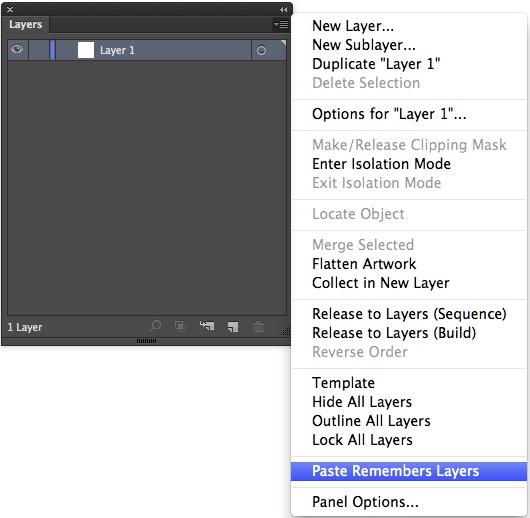Choose Release to Layers (Sequence)
Image resolution: width=530 pixels, height=518 pixels.
click(409, 314)
